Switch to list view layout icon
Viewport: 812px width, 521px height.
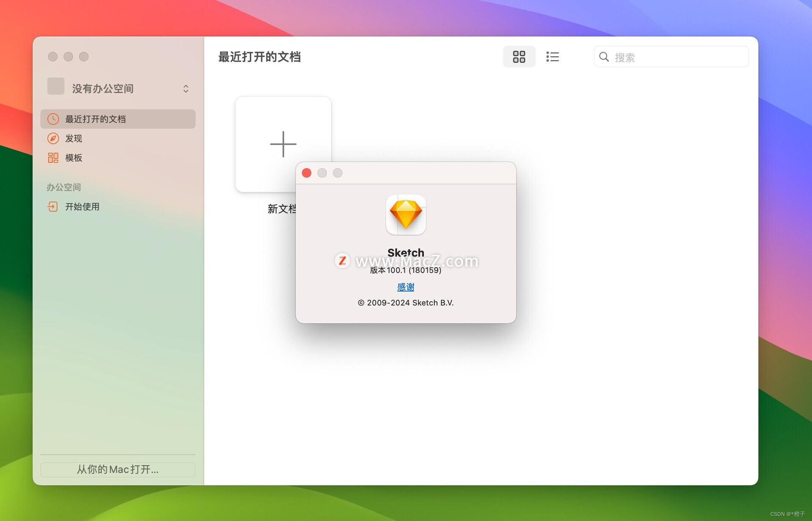(x=552, y=56)
